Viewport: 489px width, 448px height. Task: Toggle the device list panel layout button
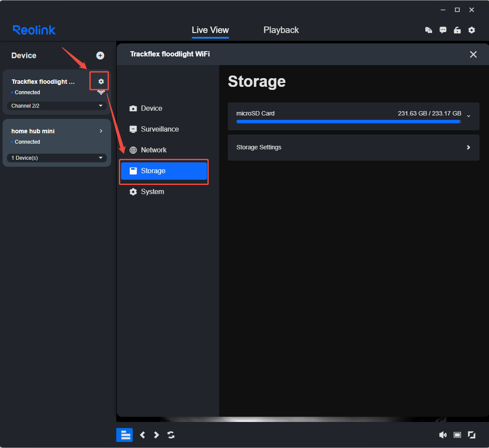pos(125,435)
